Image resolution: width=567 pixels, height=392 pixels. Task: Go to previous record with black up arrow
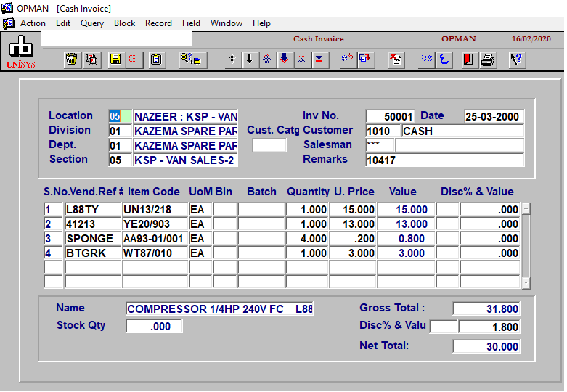click(232, 60)
